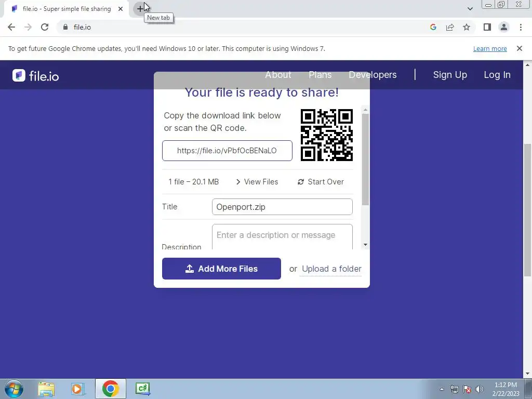The image size is (532, 399).
Task: Click the description message box
Action: [282, 236]
